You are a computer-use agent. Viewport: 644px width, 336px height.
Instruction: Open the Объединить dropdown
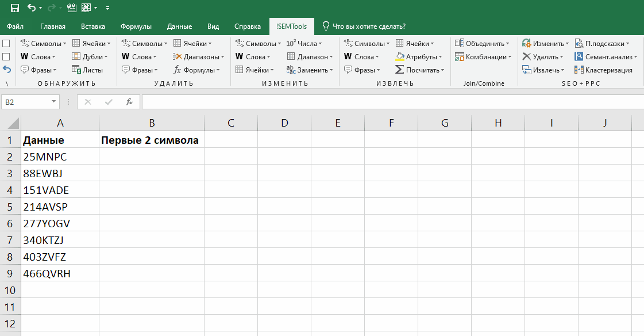tap(482, 44)
